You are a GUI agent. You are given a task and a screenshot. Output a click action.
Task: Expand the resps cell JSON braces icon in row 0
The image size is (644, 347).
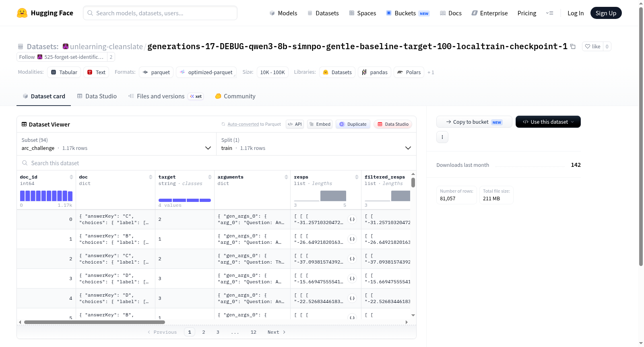[352, 219]
